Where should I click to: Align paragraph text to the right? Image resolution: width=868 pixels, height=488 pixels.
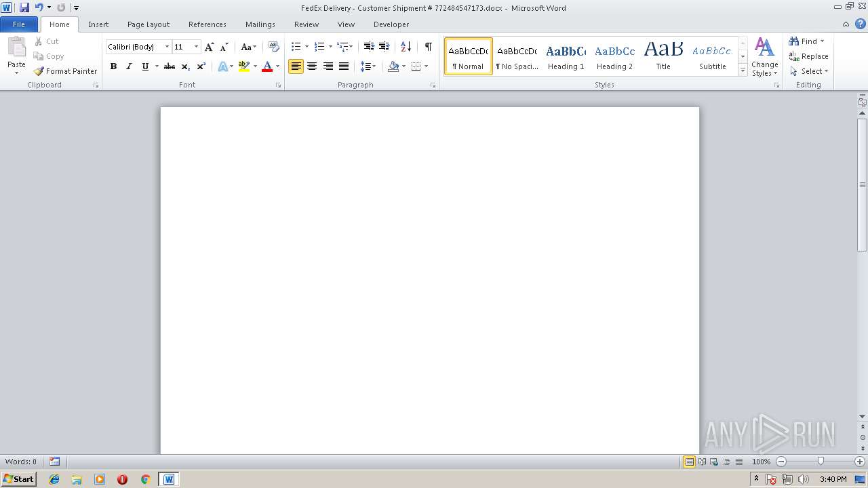[328, 66]
